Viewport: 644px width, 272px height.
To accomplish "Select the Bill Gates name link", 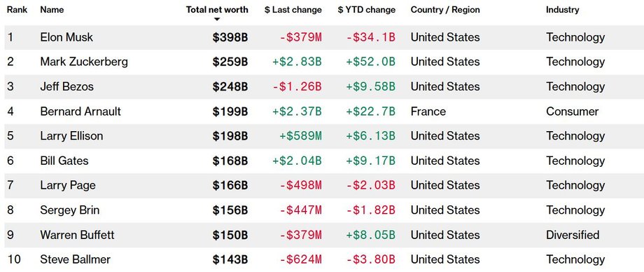I will [64, 161].
